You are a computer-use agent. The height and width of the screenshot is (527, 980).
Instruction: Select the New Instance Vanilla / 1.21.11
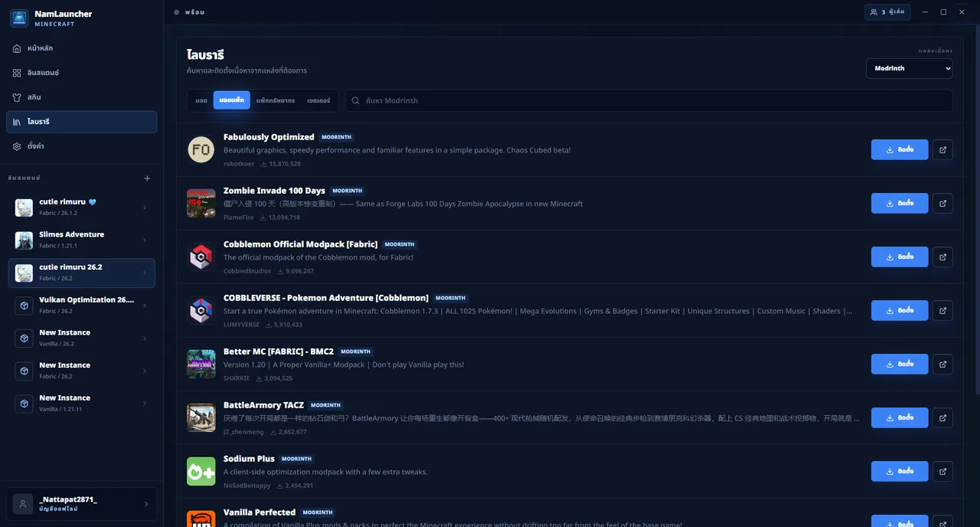pyautogui.click(x=81, y=404)
